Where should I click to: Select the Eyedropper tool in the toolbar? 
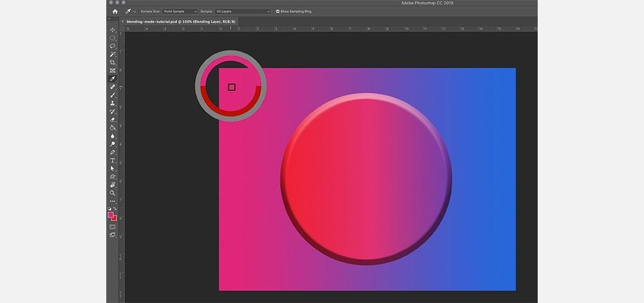[x=113, y=79]
